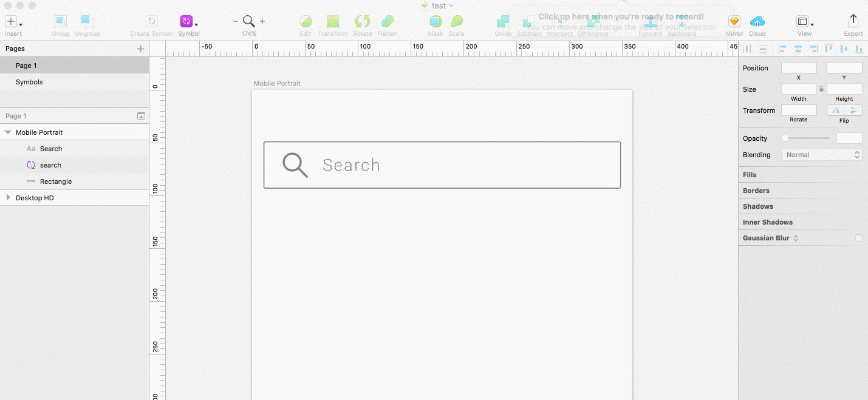Click the Rotate transform field
The height and width of the screenshot is (400, 868).
coord(799,110)
